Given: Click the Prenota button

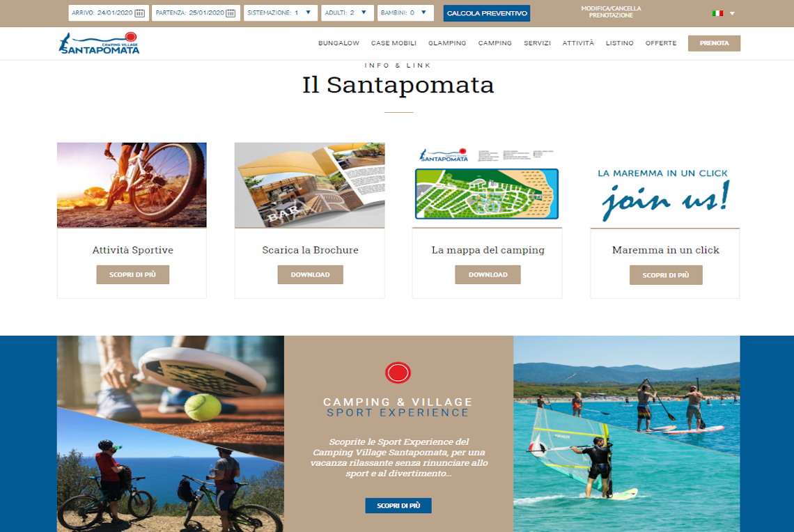Looking at the screenshot, I should [x=714, y=44].
